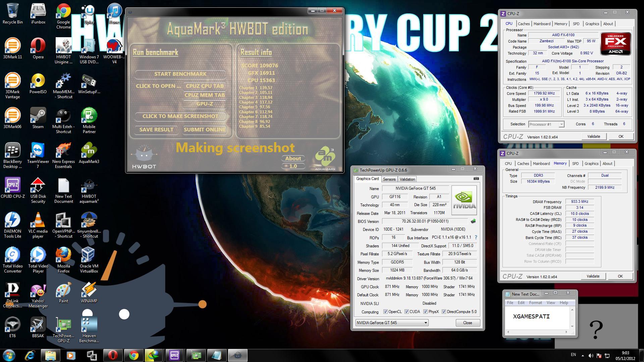
Task: Toggle the OpenCL checkbox in GPU-Z
Action: point(386,312)
